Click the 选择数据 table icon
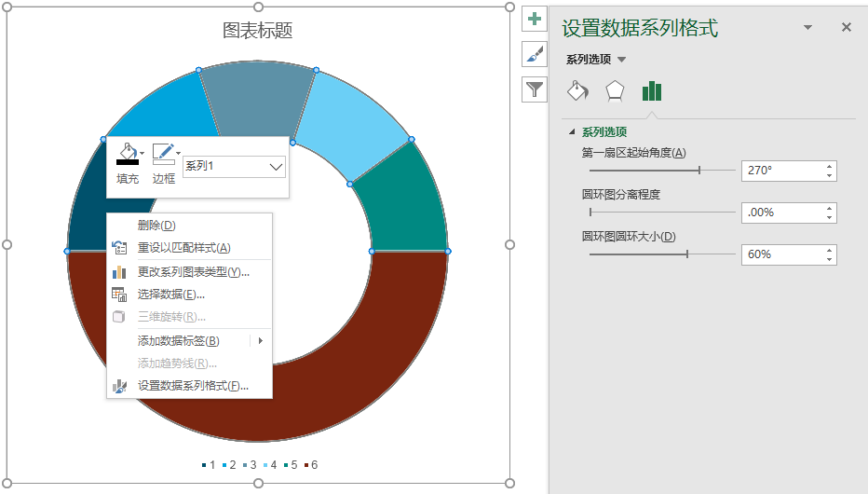 pyautogui.click(x=119, y=295)
